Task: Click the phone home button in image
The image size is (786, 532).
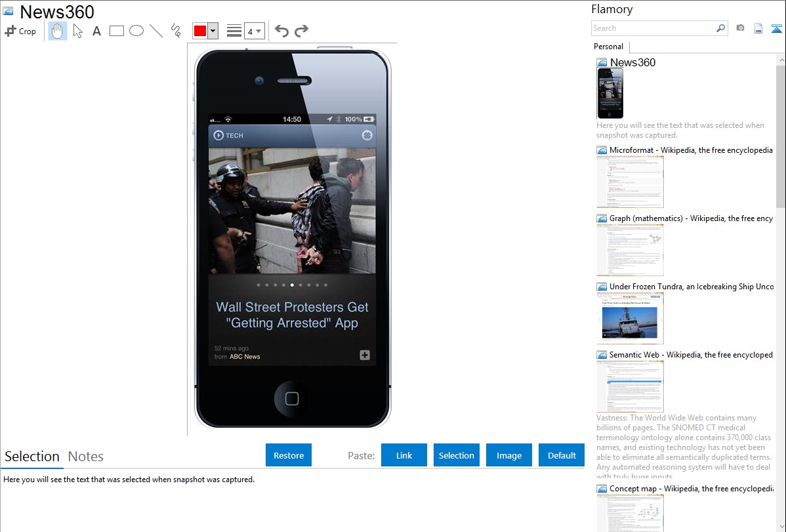Action: point(292,399)
